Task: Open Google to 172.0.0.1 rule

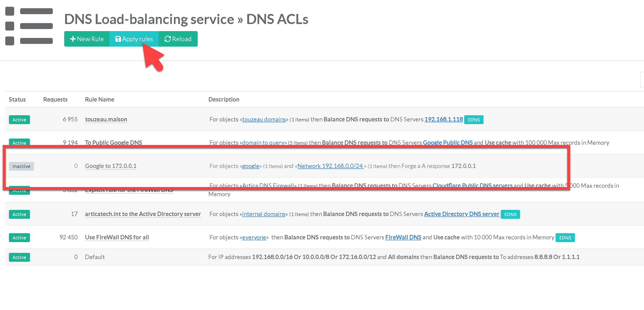Action: (111, 166)
